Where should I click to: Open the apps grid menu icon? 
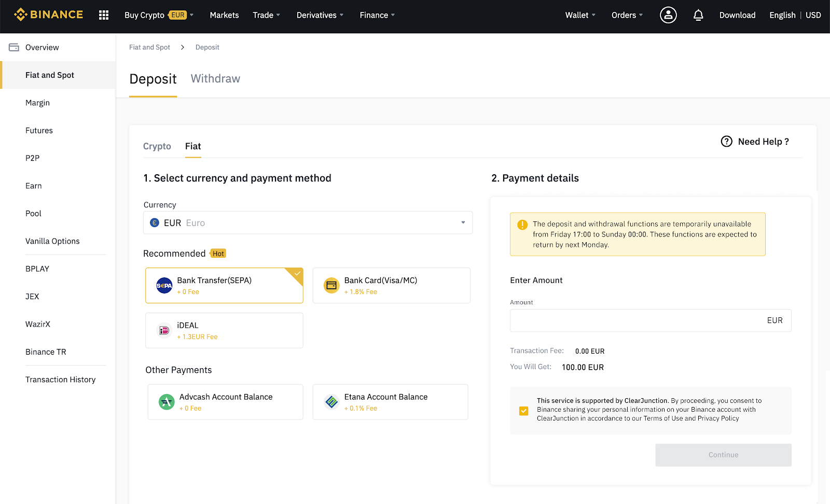point(104,15)
